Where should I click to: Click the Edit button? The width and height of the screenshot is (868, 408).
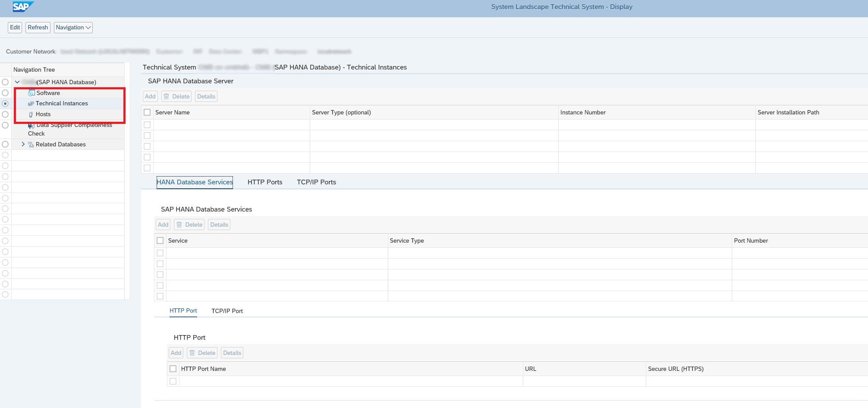tap(15, 28)
